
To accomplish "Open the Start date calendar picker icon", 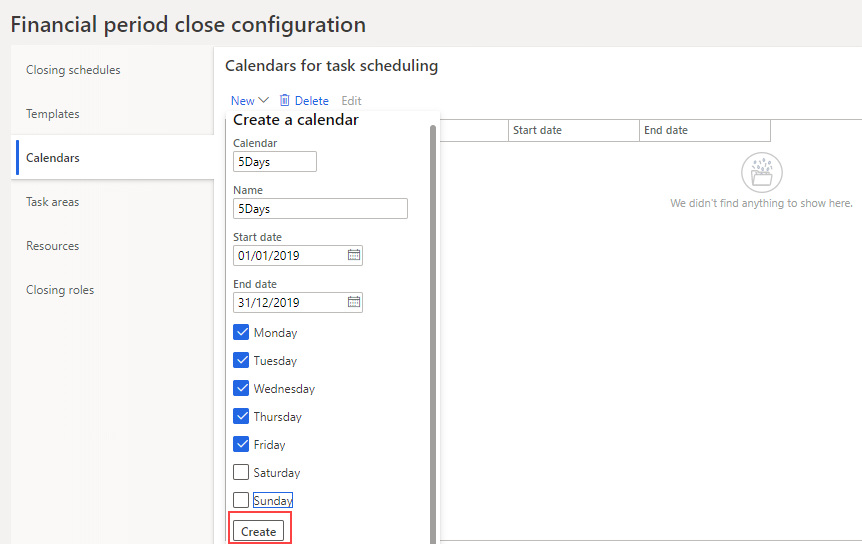I will [x=353, y=255].
